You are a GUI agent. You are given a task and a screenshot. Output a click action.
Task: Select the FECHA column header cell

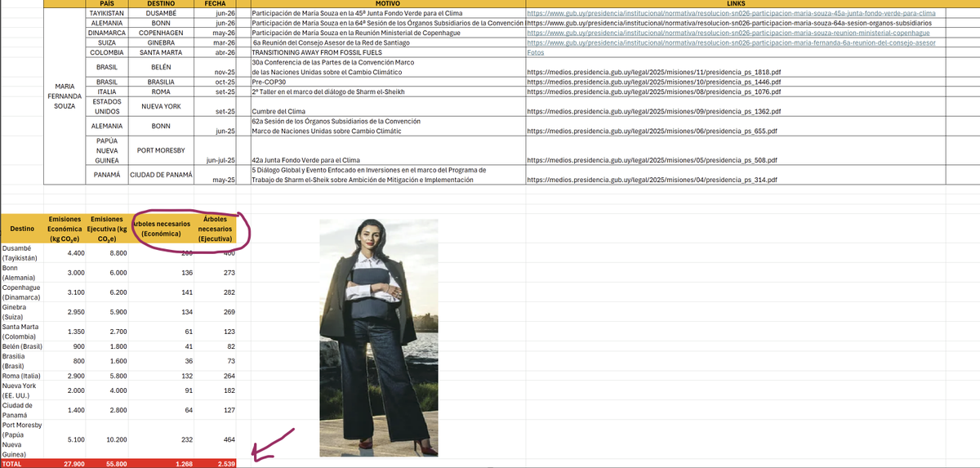[216, 4]
